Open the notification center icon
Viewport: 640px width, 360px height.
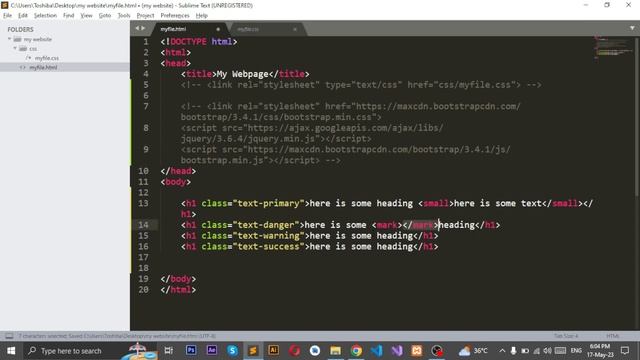coord(625,351)
